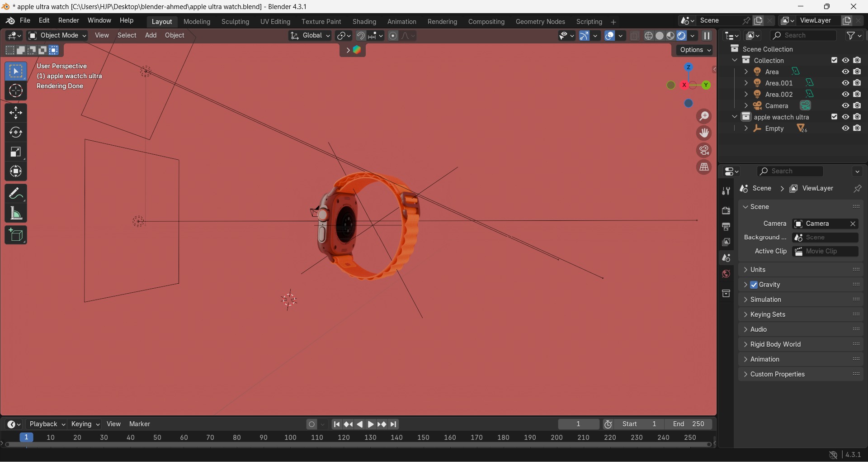This screenshot has width=868, height=462.
Task: Click the timeline Marker button
Action: pyautogui.click(x=140, y=424)
